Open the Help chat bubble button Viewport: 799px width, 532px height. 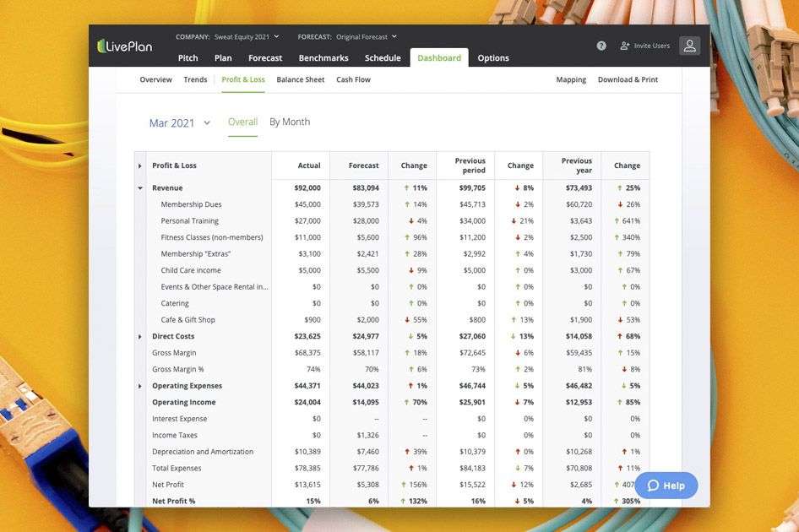[x=666, y=486]
